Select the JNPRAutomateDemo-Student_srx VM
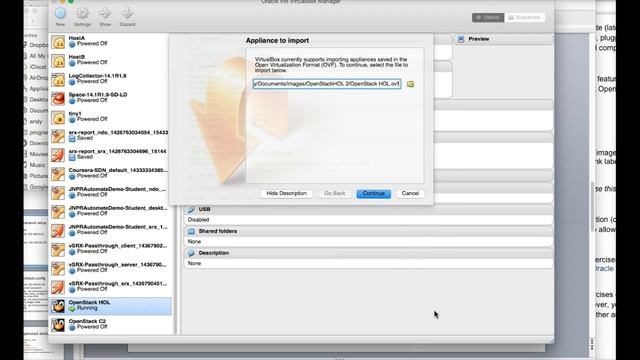Image resolution: width=640 pixels, height=360 pixels. (x=110, y=231)
